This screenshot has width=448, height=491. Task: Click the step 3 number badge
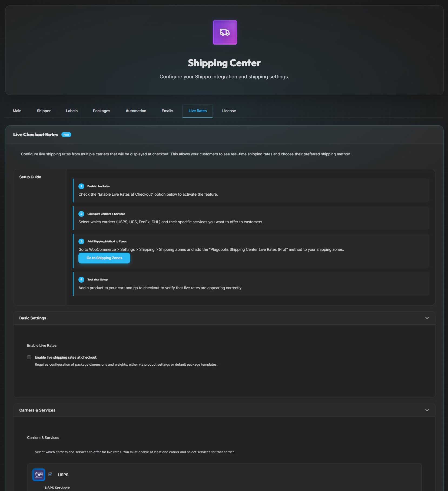(x=81, y=241)
